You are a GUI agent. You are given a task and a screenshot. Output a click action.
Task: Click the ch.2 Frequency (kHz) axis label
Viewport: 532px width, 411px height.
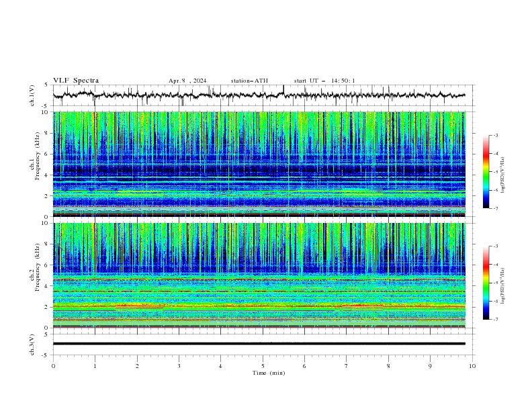point(35,267)
